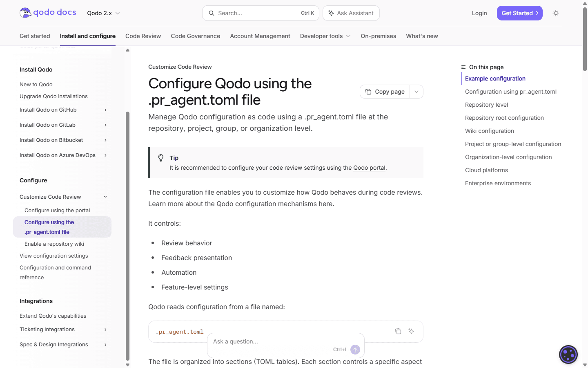Expand the Developer tools menu

[x=325, y=36]
